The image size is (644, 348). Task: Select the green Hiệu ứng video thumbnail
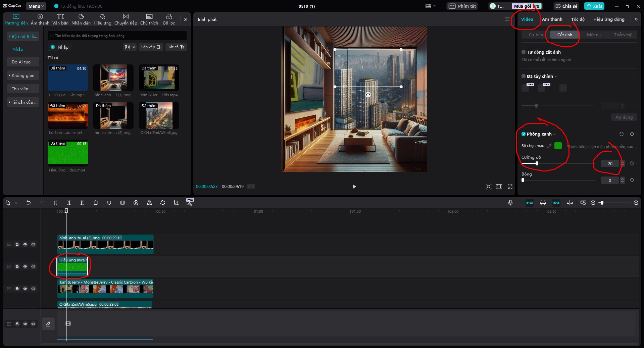click(x=68, y=153)
